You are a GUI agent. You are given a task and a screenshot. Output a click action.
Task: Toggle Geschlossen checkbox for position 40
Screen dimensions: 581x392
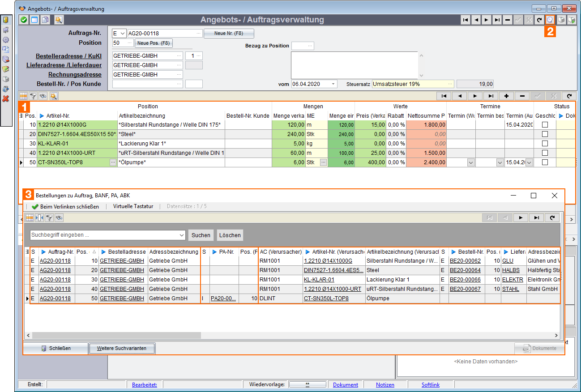(545, 153)
